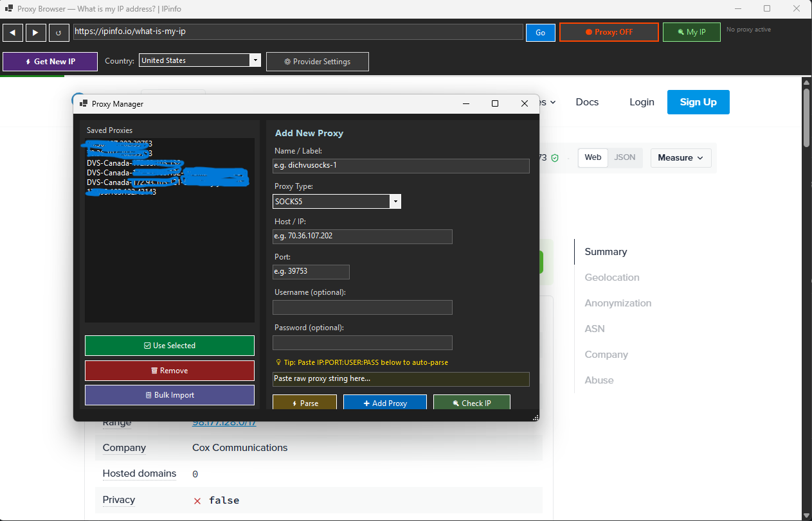Image resolution: width=812 pixels, height=521 pixels.
Task: Click the green Check IP button
Action: coord(472,403)
